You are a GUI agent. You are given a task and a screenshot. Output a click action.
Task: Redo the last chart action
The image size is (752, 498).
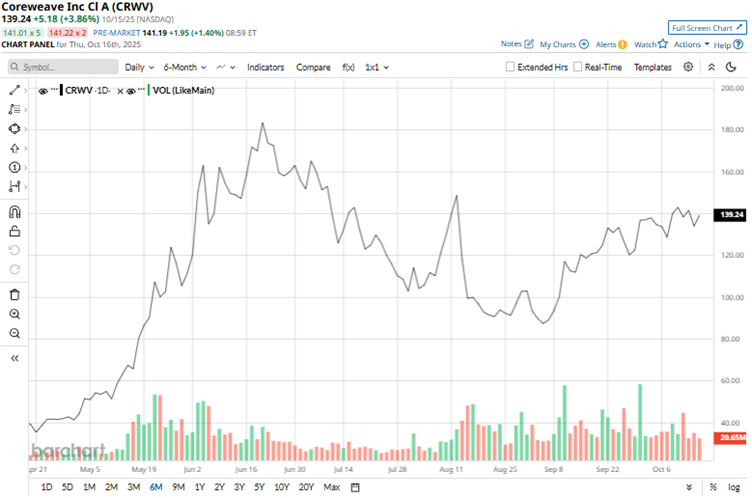tap(15, 270)
